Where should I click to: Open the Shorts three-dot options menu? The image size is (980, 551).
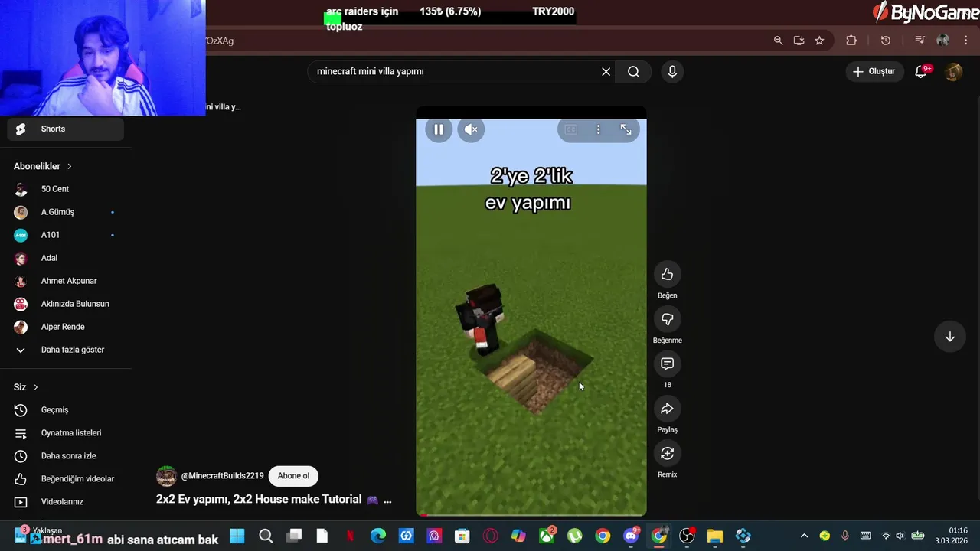click(598, 129)
